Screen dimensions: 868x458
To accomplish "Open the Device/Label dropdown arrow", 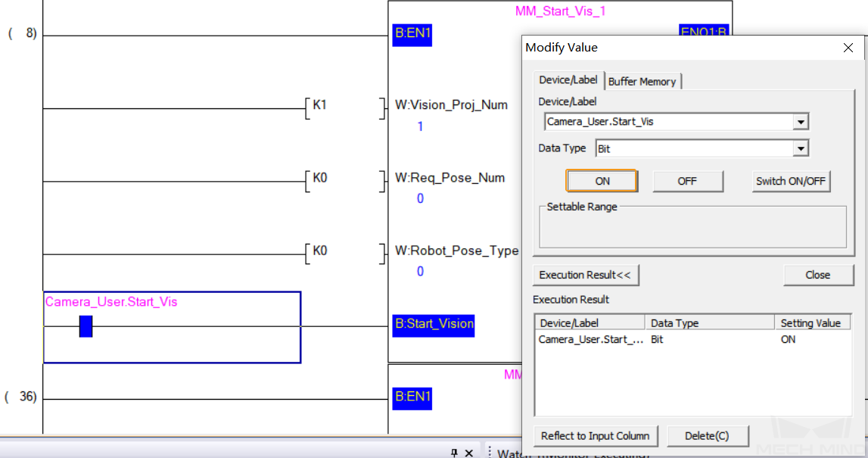I will (801, 122).
